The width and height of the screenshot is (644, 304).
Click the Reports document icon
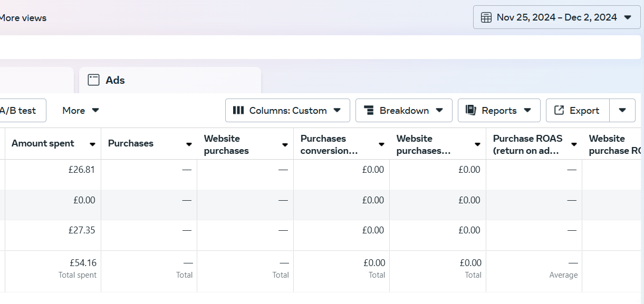[471, 111]
